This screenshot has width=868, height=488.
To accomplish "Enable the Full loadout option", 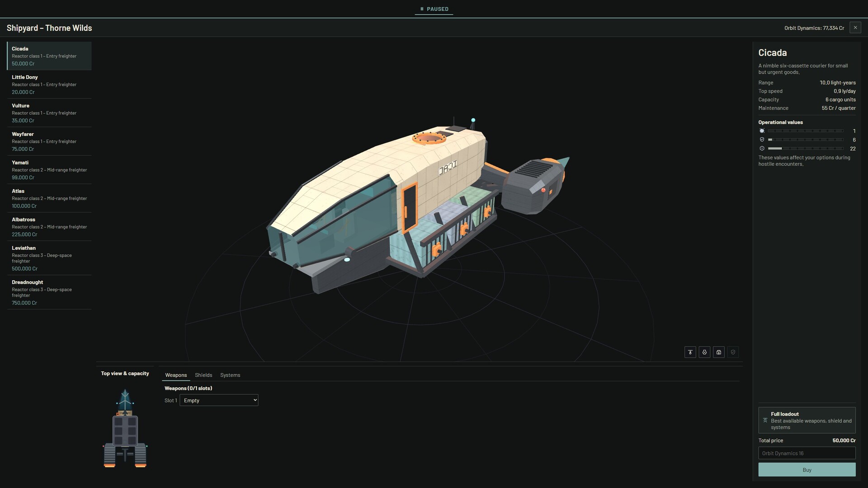I will coord(807,420).
